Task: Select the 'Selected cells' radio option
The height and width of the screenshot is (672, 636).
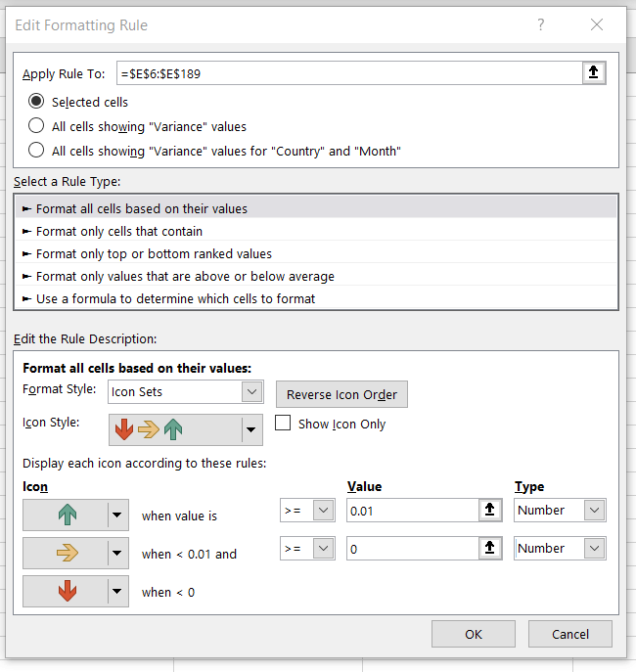Action: point(36,102)
